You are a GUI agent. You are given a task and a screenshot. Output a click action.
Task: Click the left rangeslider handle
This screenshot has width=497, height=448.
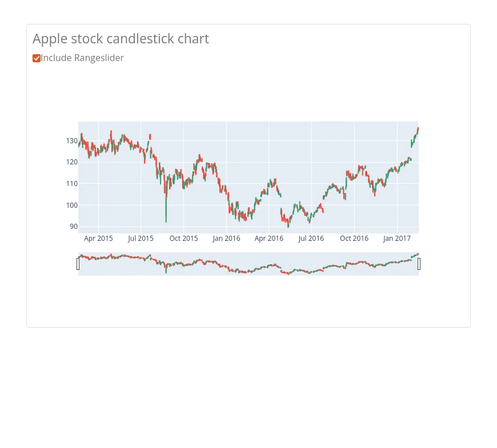click(x=78, y=264)
